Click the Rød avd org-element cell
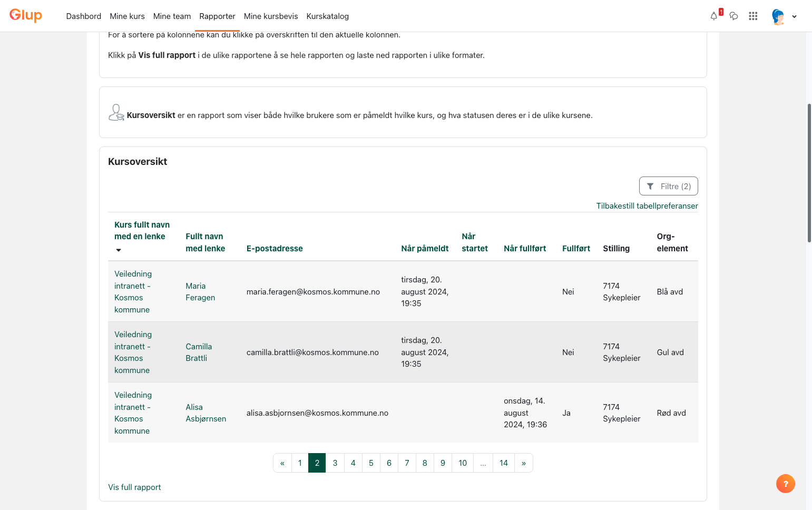The width and height of the screenshot is (812, 510). point(671,413)
